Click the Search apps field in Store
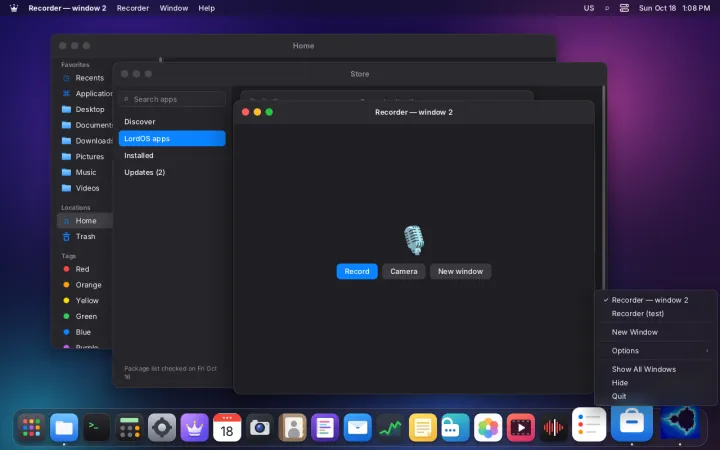Screen dimensions: 720x450 [172, 99]
